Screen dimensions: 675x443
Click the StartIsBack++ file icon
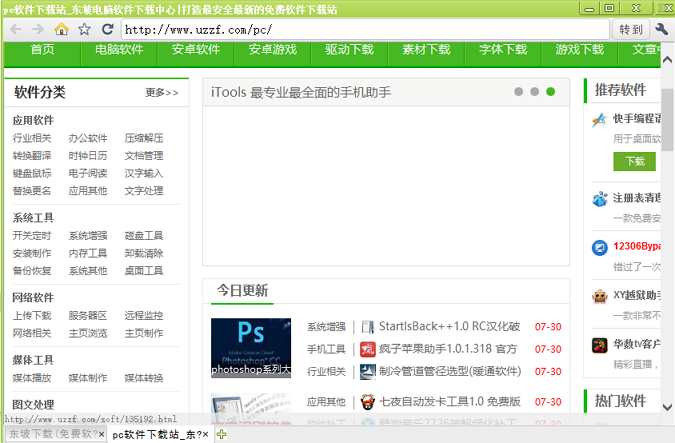[x=368, y=327]
